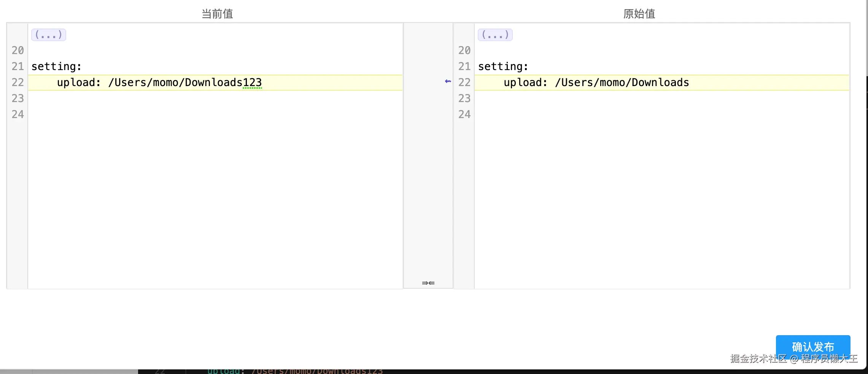Click line number 24 in the 当前值 gutter
The width and height of the screenshot is (868, 374).
(17, 114)
